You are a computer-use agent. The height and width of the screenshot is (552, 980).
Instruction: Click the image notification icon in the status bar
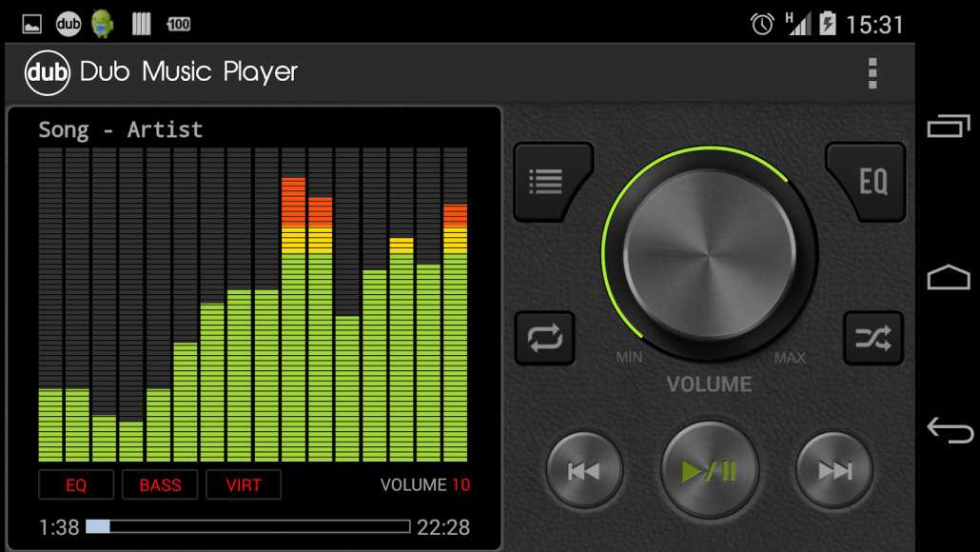point(32,25)
